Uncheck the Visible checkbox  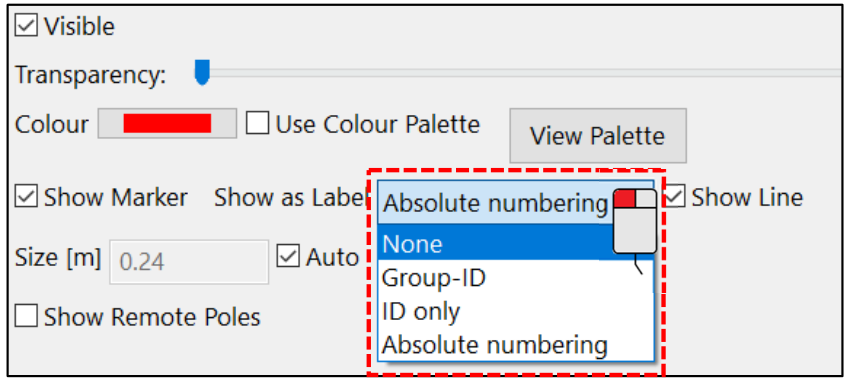(25, 26)
